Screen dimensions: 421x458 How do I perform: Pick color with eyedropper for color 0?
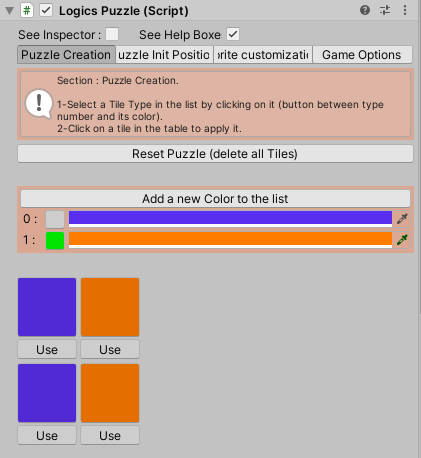402,219
